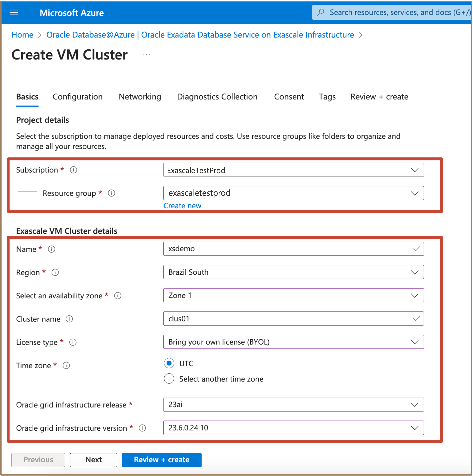Click the License type info icon
Viewport: 473px width, 476px height.
[x=73, y=342]
